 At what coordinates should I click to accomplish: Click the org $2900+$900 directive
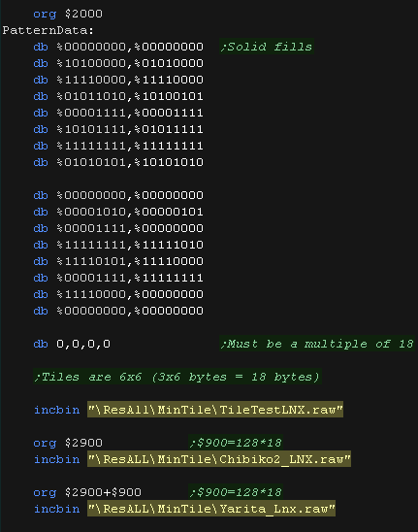click(87, 492)
